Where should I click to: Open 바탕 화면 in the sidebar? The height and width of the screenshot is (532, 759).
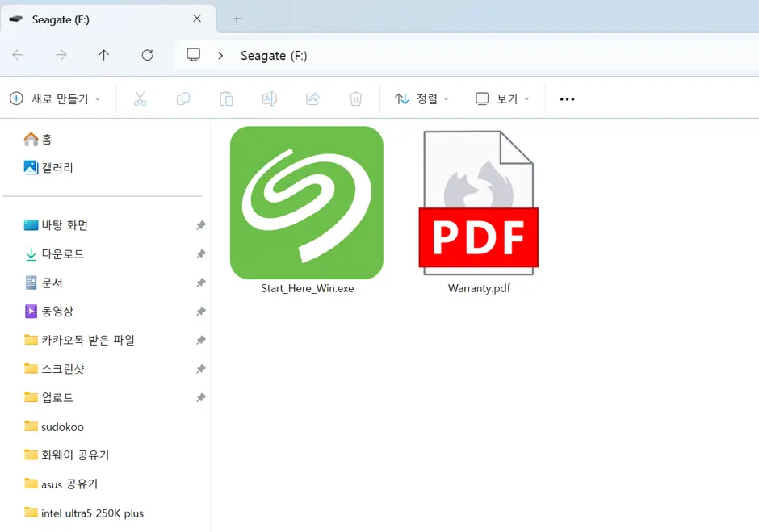click(56, 225)
